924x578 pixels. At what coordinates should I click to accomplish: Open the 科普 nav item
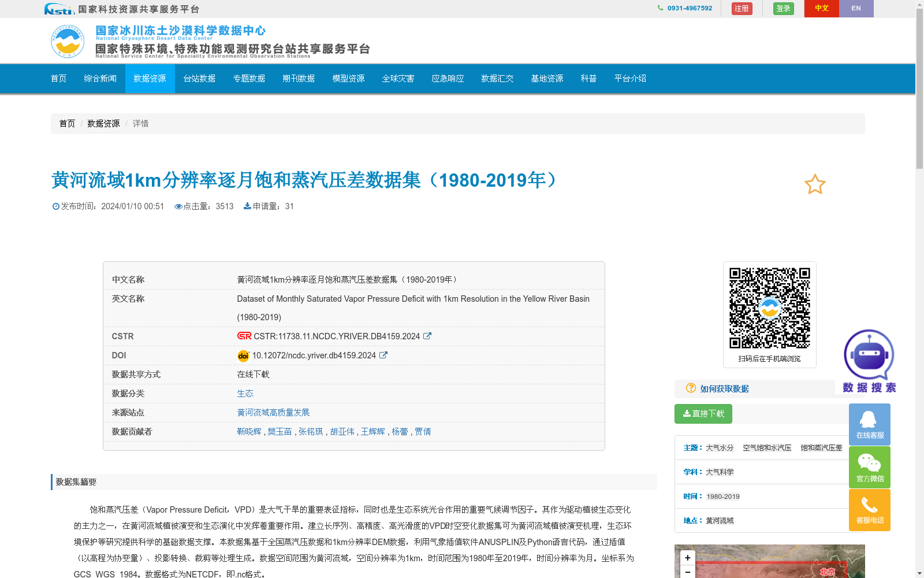point(588,79)
